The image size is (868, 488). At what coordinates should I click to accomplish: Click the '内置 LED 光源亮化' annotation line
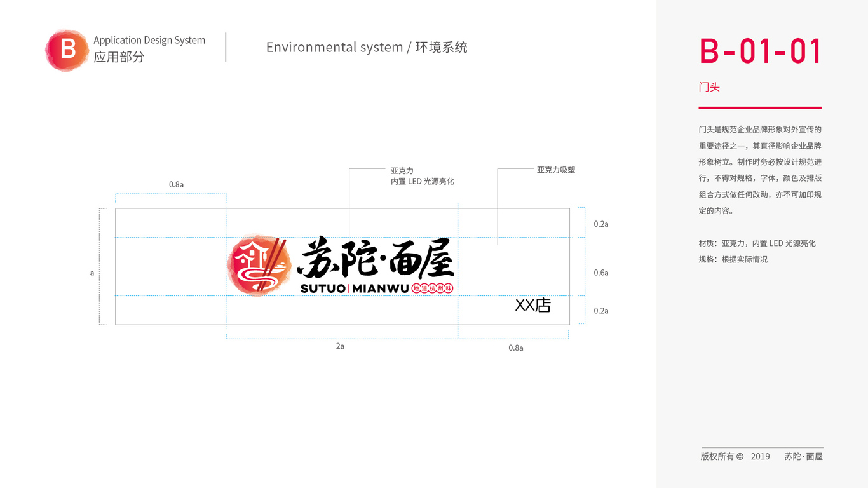tap(423, 181)
